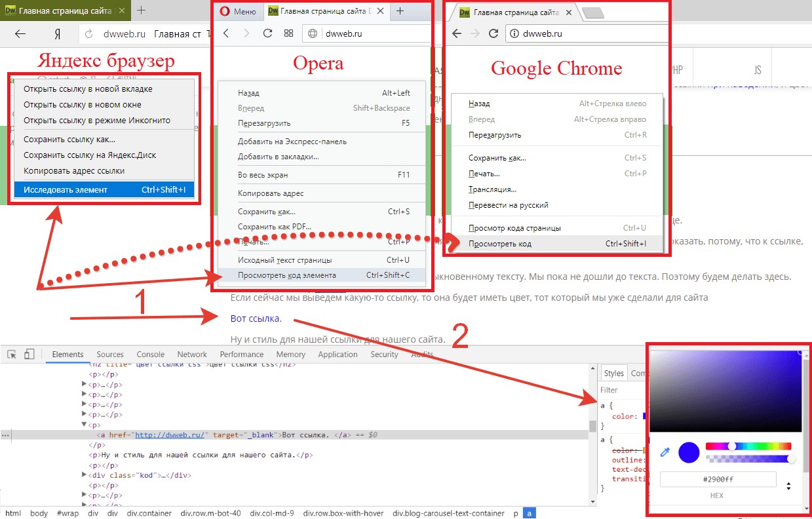Click Chrome's forward arrow in toolbar

click(475, 34)
